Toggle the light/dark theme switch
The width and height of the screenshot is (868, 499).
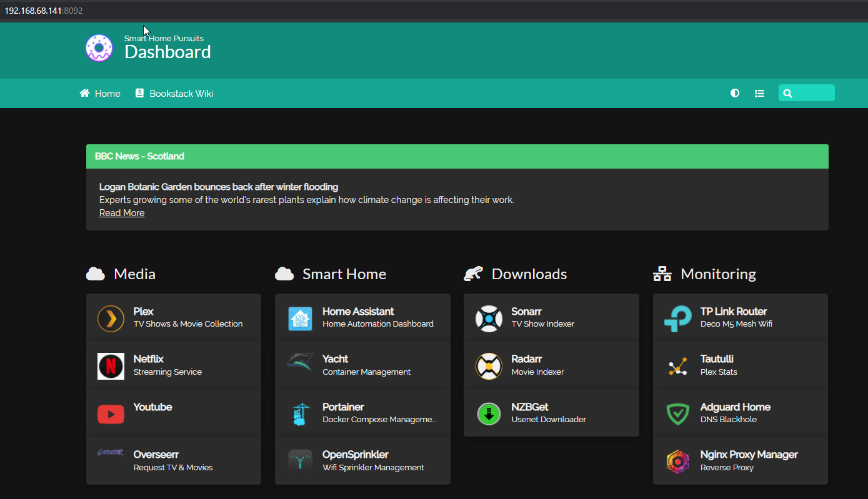[735, 93]
